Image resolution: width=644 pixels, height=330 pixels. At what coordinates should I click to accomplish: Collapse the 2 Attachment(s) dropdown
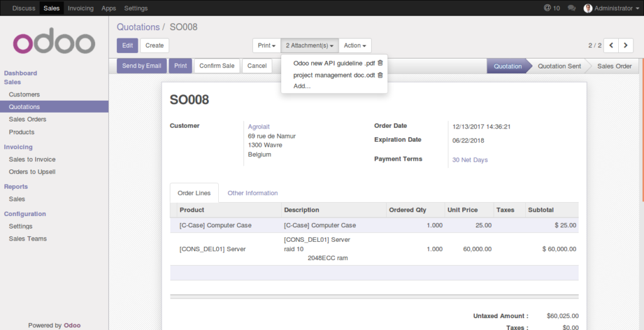pyautogui.click(x=309, y=45)
